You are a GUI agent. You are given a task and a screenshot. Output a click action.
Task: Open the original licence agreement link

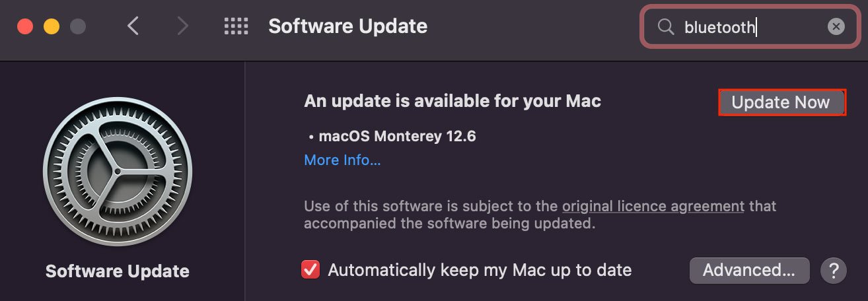point(653,206)
